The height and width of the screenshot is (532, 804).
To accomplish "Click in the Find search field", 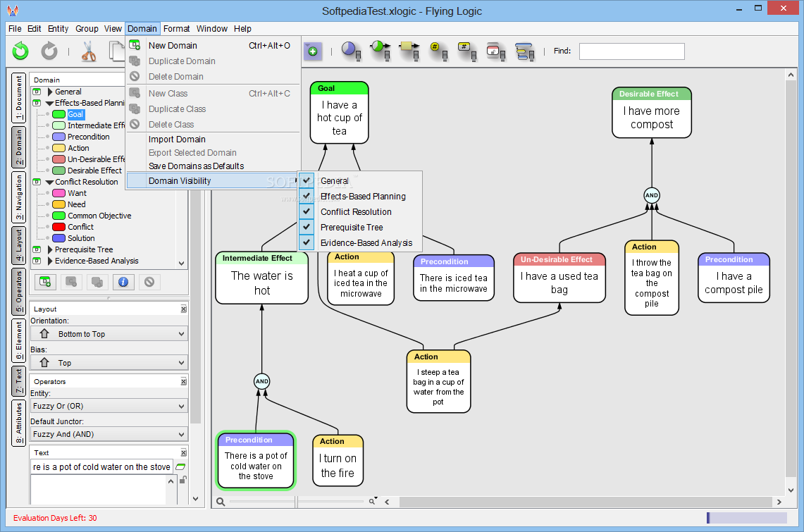I will coord(631,51).
